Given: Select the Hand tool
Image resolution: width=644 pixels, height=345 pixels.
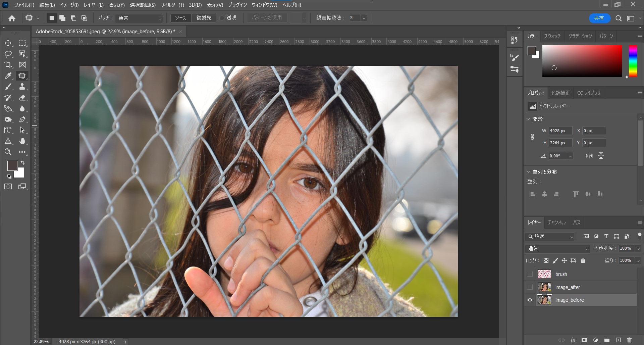Looking at the screenshot, I should point(22,141).
